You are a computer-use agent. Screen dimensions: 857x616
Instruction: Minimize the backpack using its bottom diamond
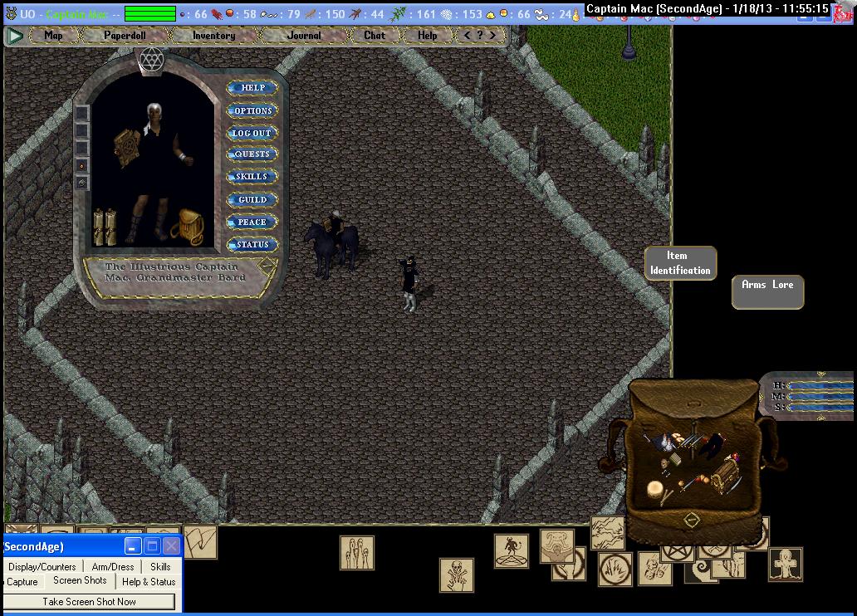[689, 520]
